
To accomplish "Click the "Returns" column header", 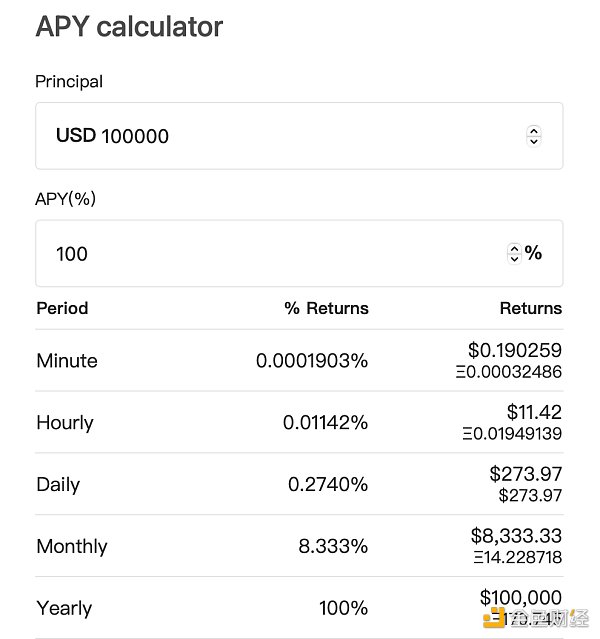I will pos(530,308).
